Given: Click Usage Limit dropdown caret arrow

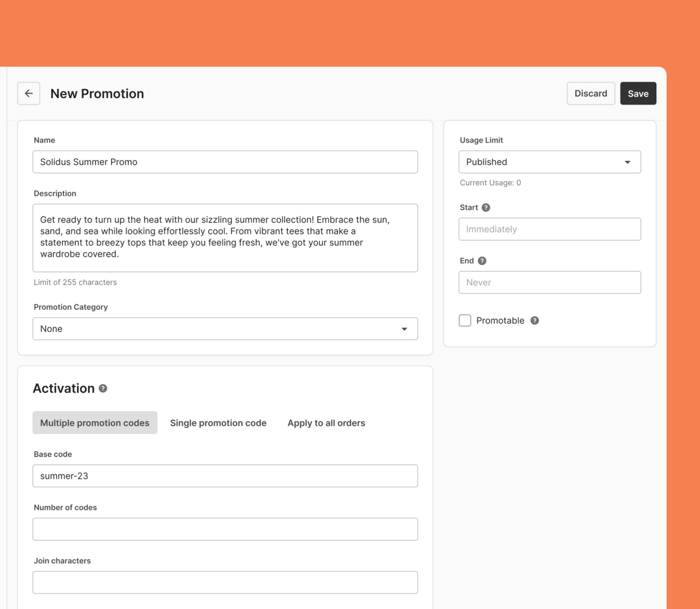Looking at the screenshot, I should pos(627,162).
